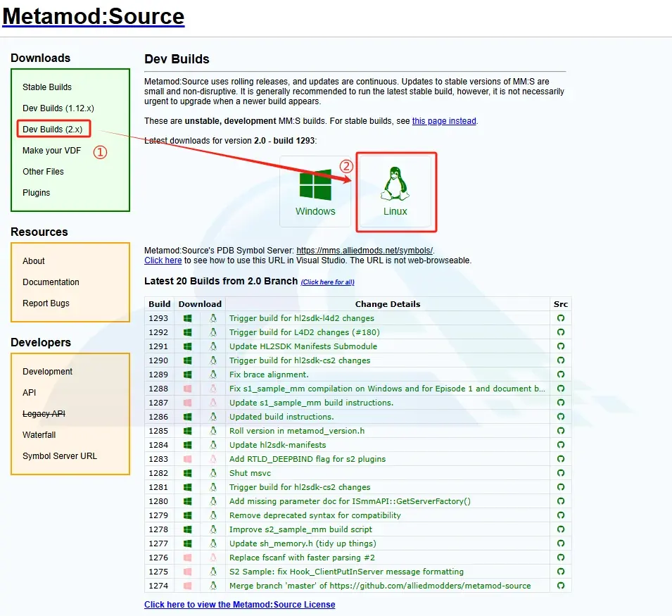Open Documentation in Resources
Image resolution: width=672 pixels, height=616 pixels.
(x=51, y=282)
